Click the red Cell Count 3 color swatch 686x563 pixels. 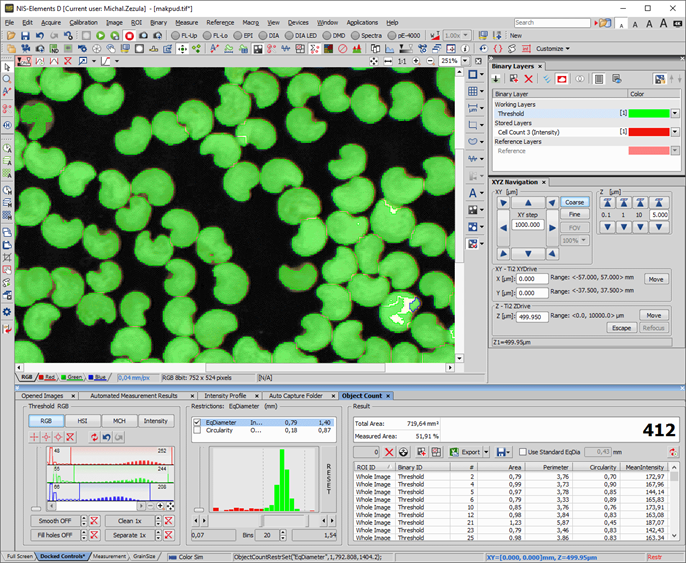(648, 132)
